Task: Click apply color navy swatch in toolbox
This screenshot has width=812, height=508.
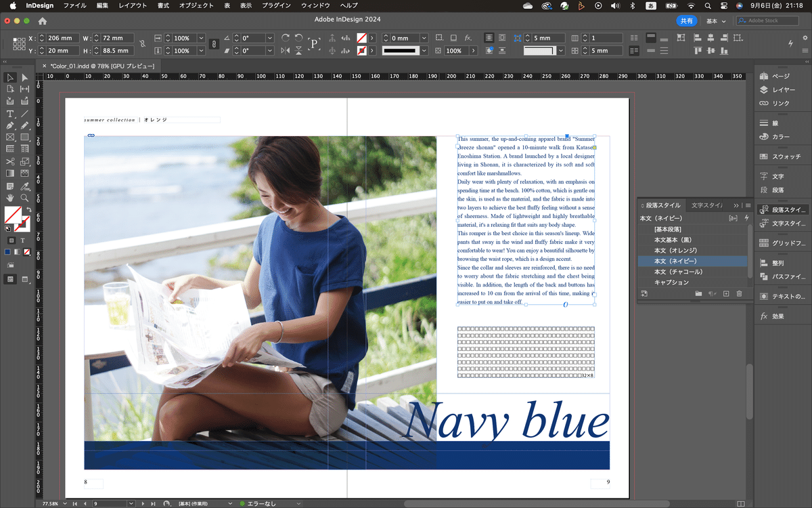Action: pyautogui.click(x=8, y=252)
